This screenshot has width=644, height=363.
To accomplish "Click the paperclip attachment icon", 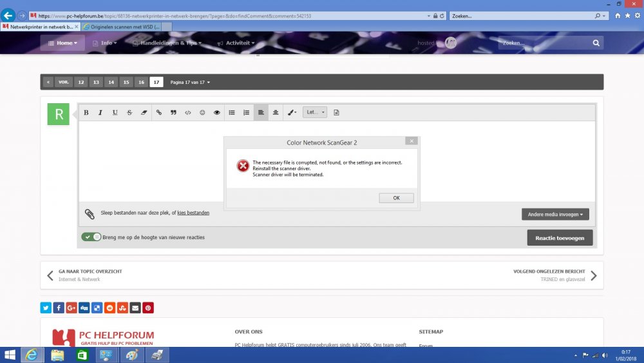I will (90, 214).
